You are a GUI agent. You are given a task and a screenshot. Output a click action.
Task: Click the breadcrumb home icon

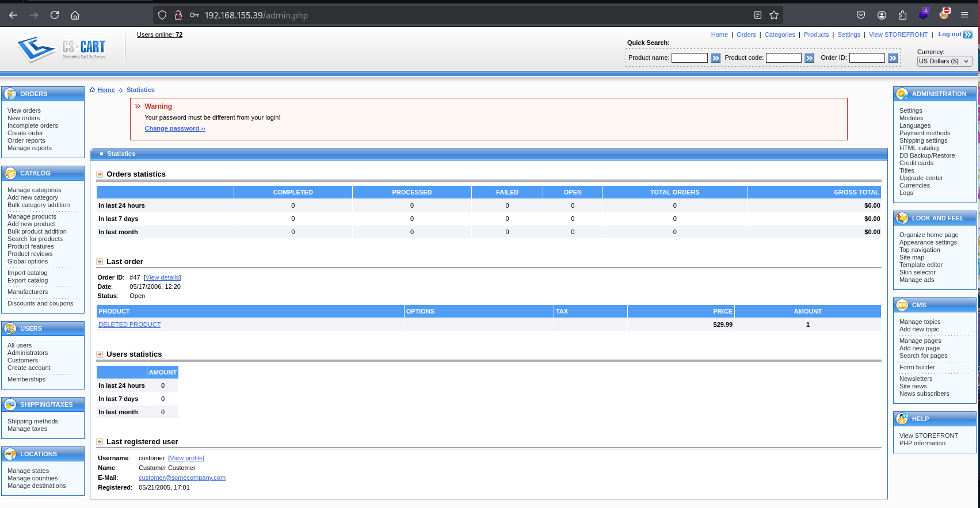click(92, 90)
